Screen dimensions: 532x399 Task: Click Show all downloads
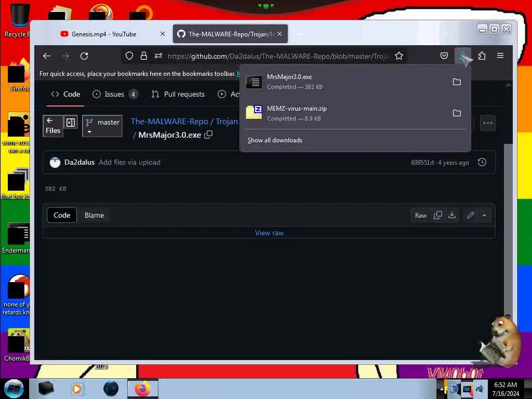point(275,140)
